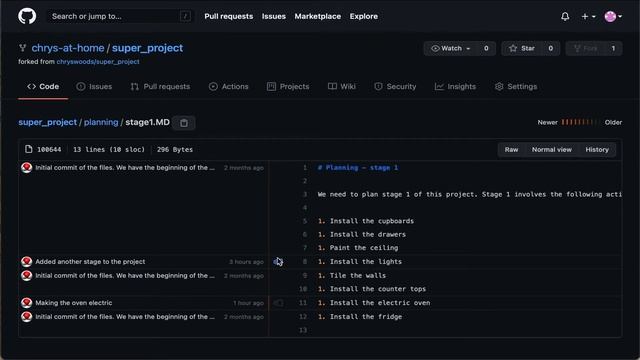Open chrys-at-home owner link
Viewport: 640px width, 360px height.
pyautogui.click(x=68, y=48)
